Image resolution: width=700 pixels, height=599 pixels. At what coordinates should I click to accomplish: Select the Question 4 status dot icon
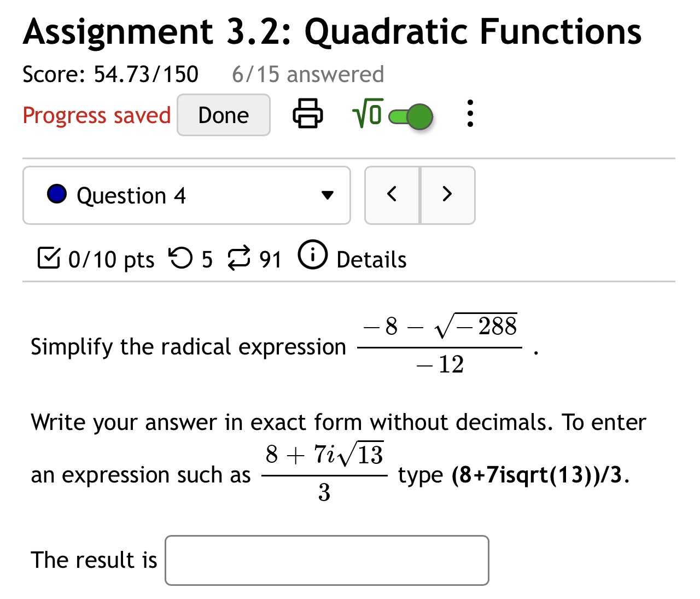point(56,194)
